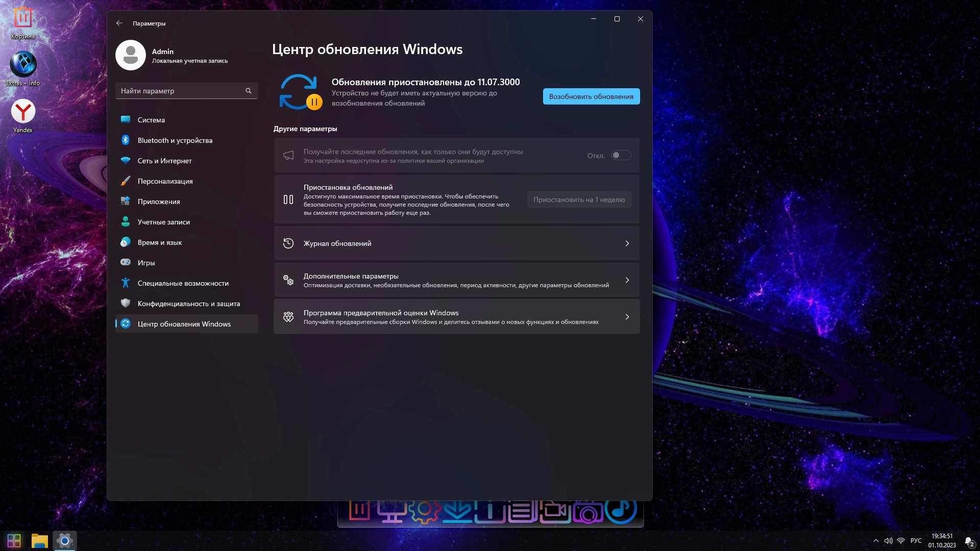Open File Explorer from the taskbar
Screen dimensions: 980x551
tap(39, 540)
